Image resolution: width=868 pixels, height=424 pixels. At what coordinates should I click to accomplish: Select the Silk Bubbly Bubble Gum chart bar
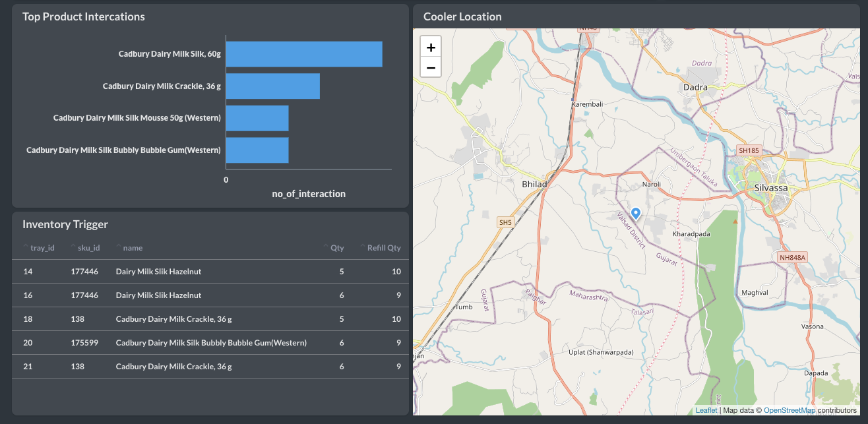(x=257, y=150)
